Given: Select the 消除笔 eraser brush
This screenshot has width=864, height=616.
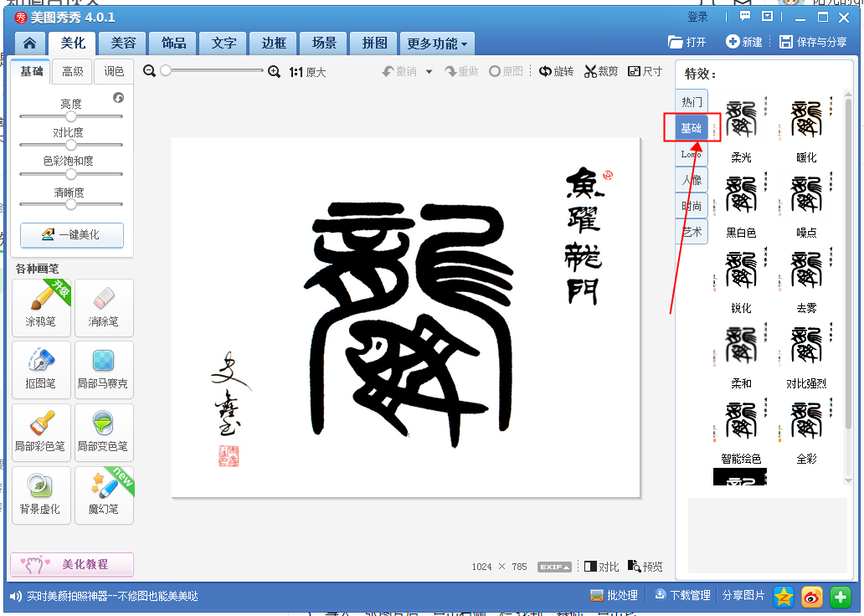Looking at the screenshot, I should tap(104, 307).
